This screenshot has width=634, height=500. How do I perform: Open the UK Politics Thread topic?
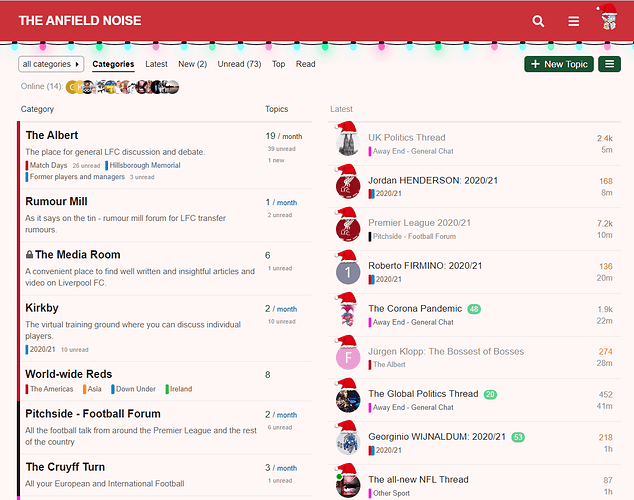click(407, 137)
